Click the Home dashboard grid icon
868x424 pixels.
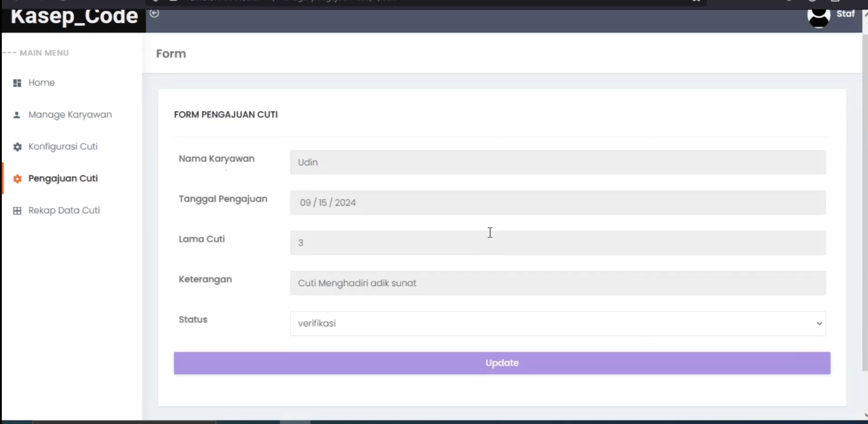click(x=17, y=83)
